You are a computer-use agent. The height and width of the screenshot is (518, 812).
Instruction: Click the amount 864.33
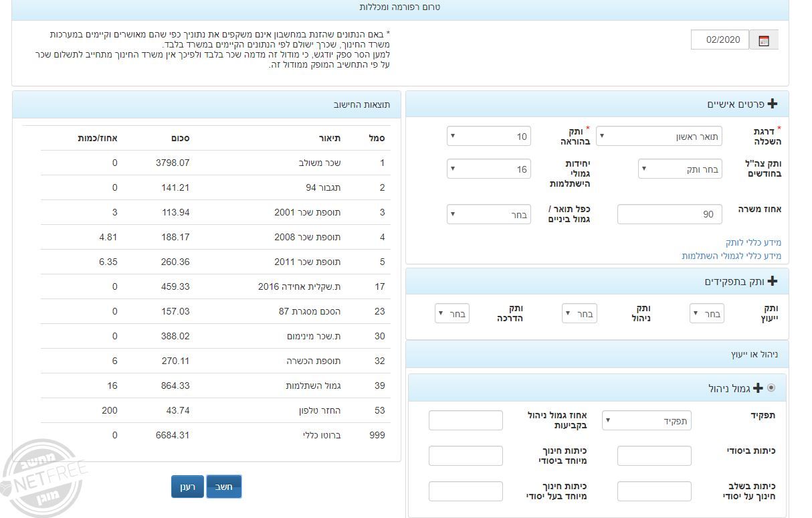[175, 385]
